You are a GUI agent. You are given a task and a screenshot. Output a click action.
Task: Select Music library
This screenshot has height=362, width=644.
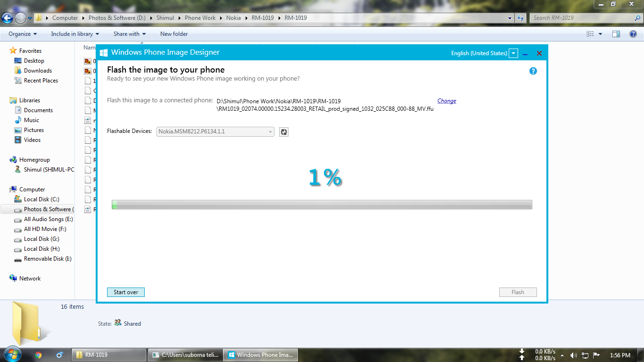click(32, 120)
